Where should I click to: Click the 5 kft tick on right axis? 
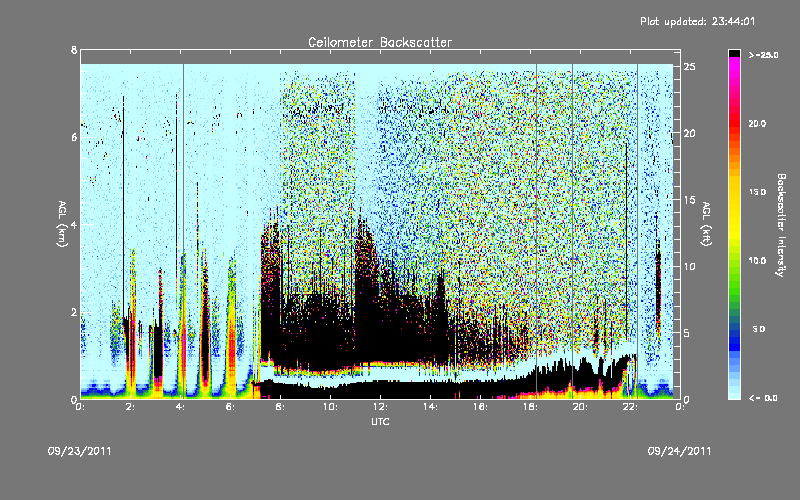pyautogui.click(x=687, y=333)
